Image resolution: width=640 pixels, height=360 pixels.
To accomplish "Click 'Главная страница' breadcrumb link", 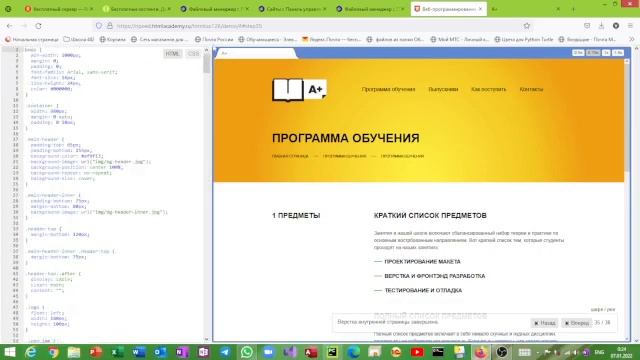I will (290, 156).
